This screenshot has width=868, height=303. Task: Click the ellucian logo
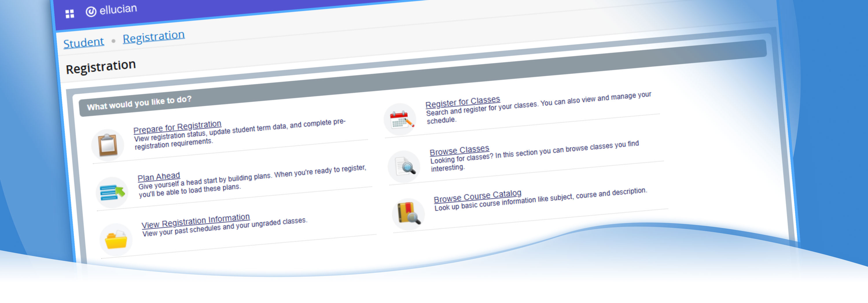click(111, 10)
